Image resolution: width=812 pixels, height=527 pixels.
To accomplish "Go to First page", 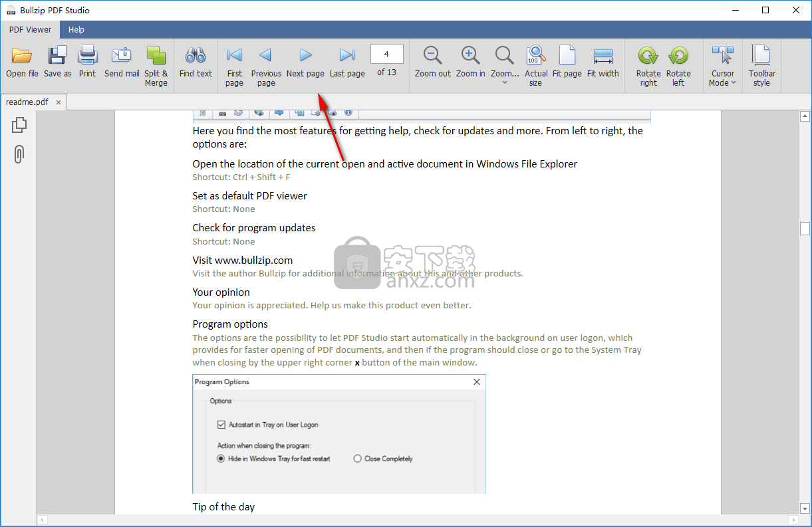I will point(234,55).
